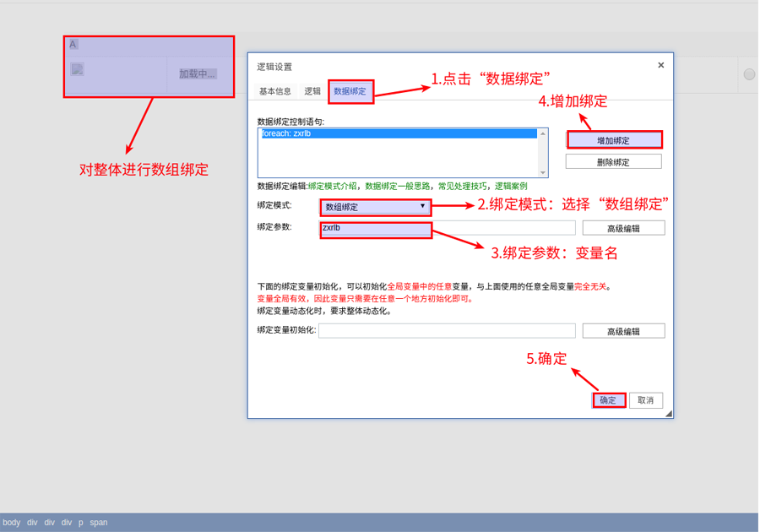Switch to the 基本信息 tab
This screenshot has width=760, height=532.
point(274,91)
